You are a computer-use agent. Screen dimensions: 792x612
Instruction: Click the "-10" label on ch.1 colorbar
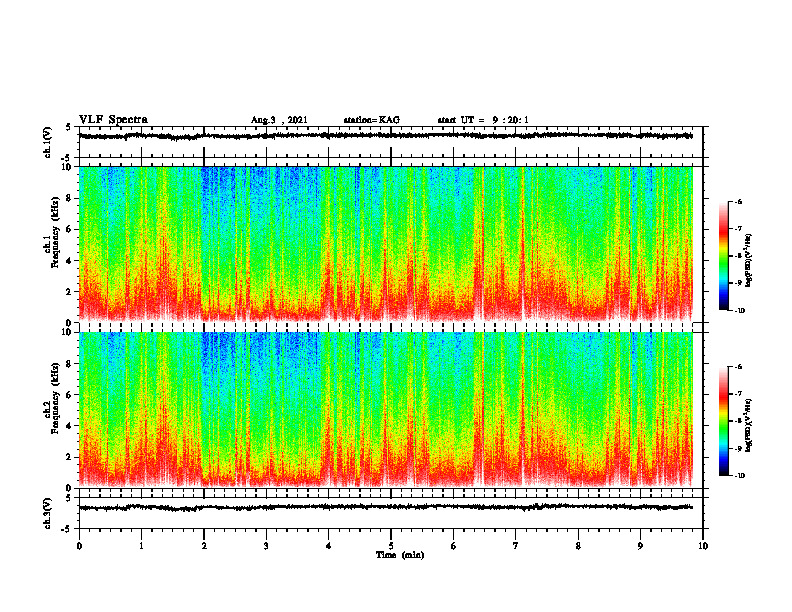click(x=739, y=311)
